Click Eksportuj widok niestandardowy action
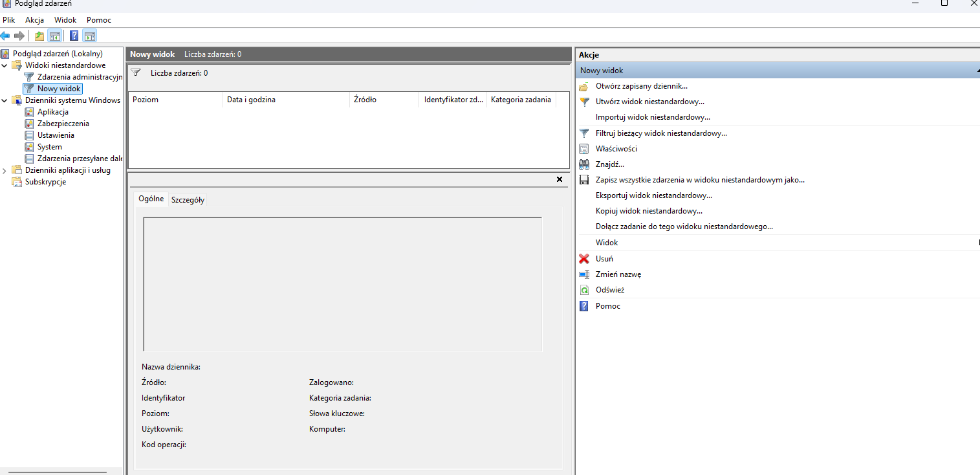 coord(653,195)
